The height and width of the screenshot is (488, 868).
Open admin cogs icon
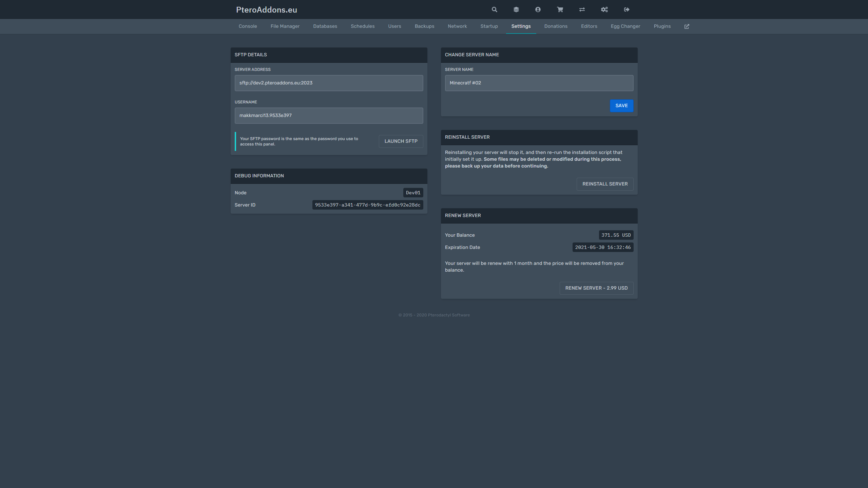click(x=604, y=9)
